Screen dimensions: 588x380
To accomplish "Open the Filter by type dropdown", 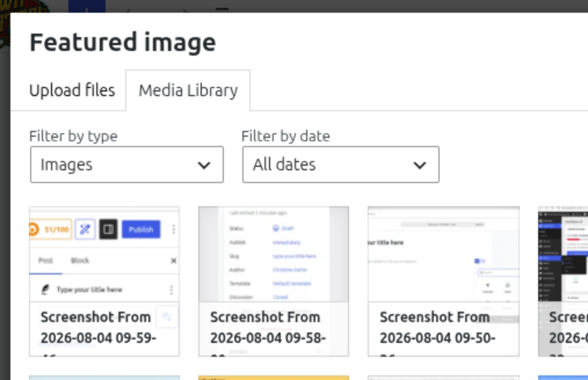I will pyautogui.click(x=127, y=165).
